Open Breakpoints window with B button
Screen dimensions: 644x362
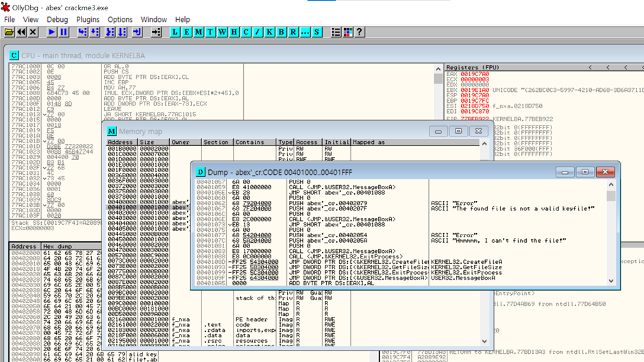[x=282, y=32]
